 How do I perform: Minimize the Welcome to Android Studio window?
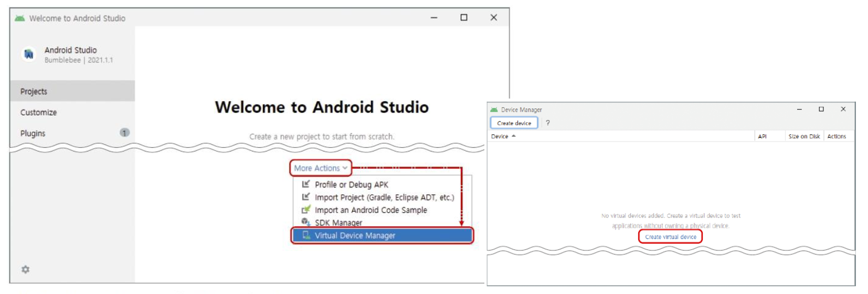(434, 18)
